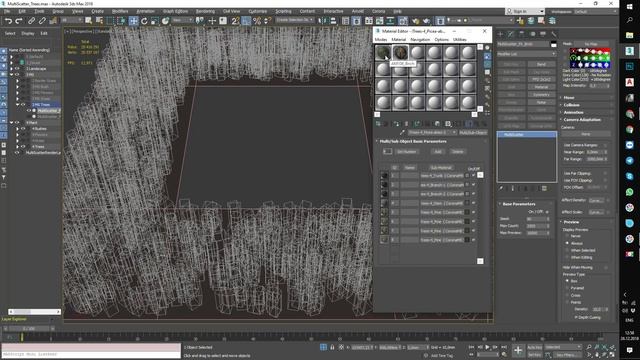Toggle On/Off checkbox for sub-material 4
The width and height of the screenshot is (640, 360).
(473, 203)
